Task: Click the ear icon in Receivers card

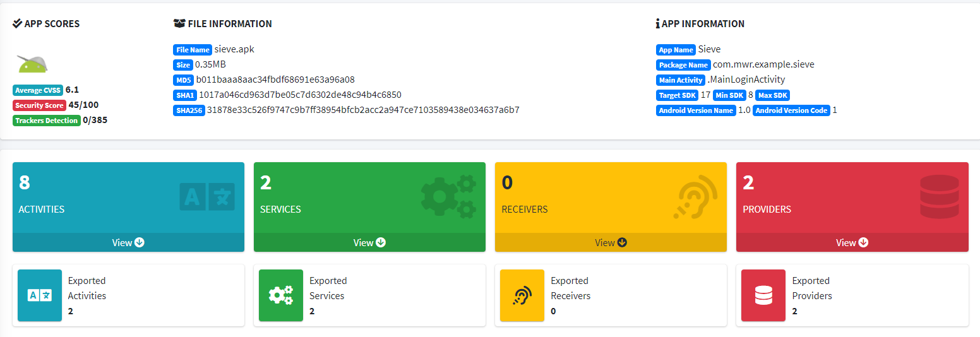Action: click(x=695, y=197)
